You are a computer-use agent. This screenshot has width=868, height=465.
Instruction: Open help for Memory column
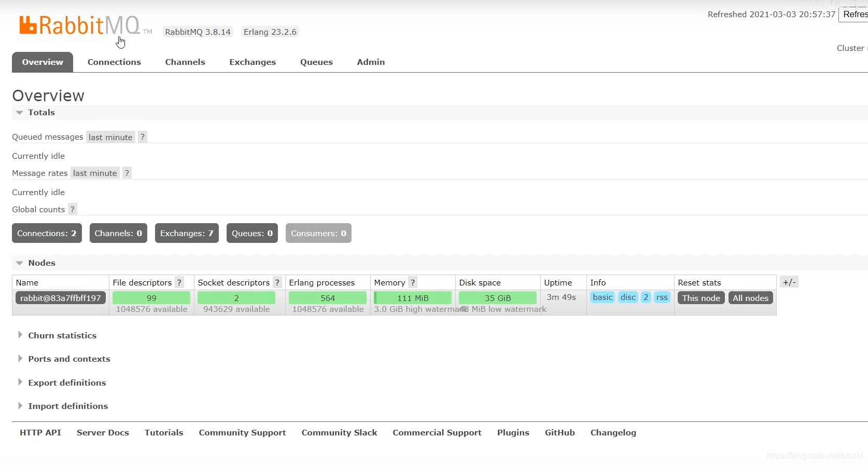[413, 282]
